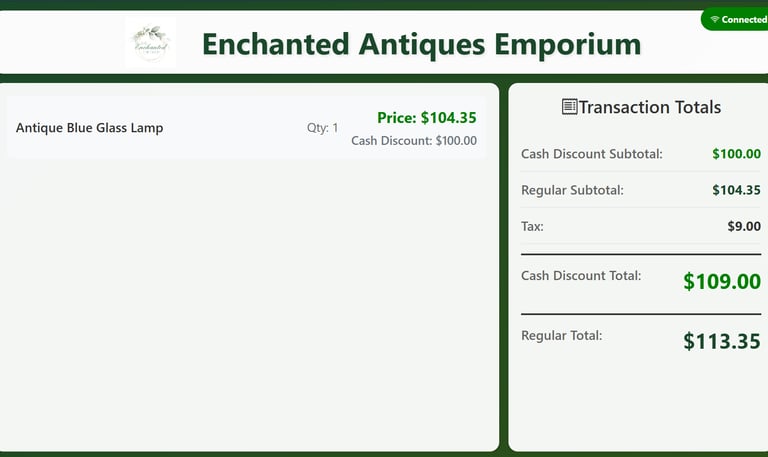Click the Regular Total label
Viewport: 768px width, 457px height.
[561, 336]
